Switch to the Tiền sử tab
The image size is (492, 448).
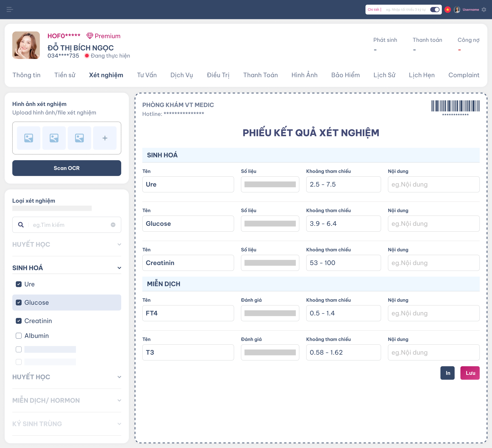pos(65,75)
